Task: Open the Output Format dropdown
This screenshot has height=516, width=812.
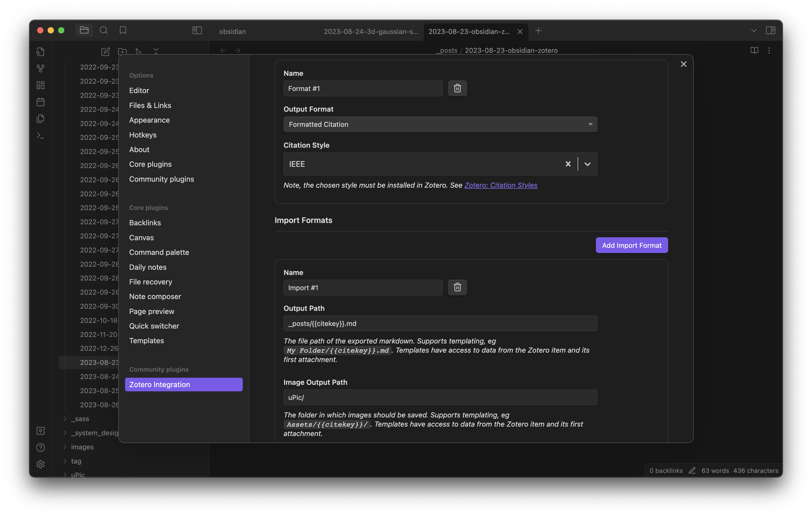Action: point(440,124)
